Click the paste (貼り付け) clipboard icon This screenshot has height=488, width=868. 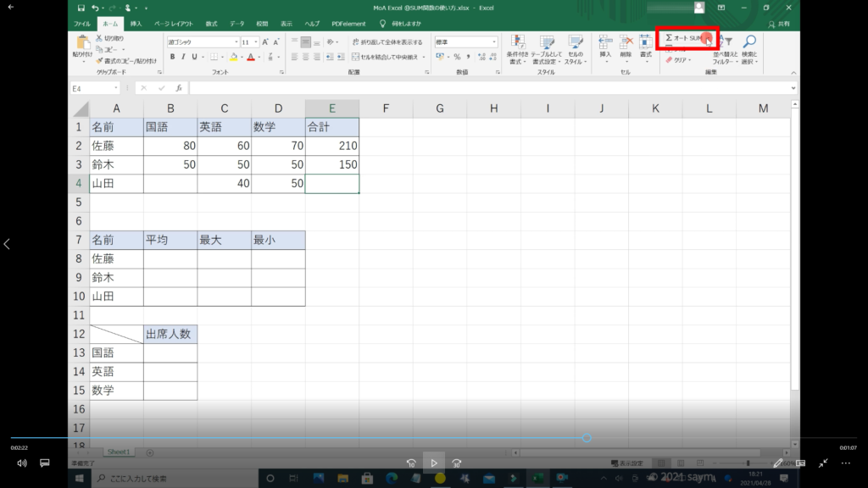click(82, 43)
